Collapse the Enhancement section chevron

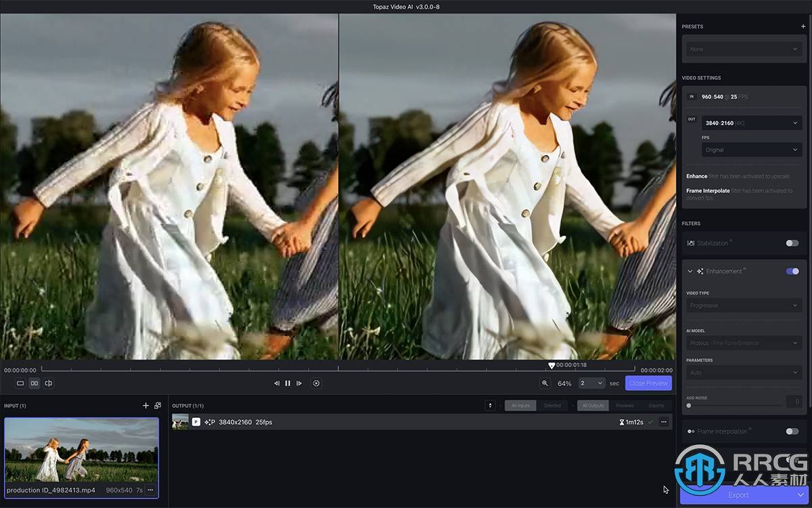click(x=690, y=272)
